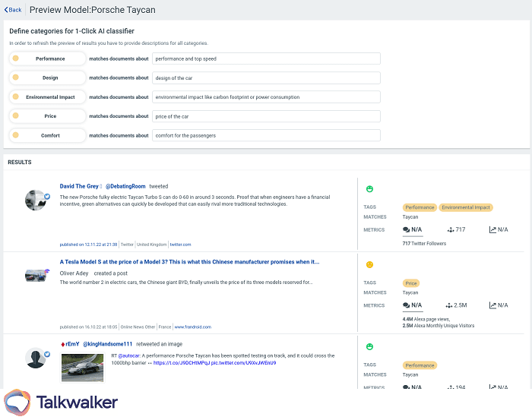Open the 'published on 12.11.22' link
Viewport: 532px width, 420px height.
click(89, 245)
